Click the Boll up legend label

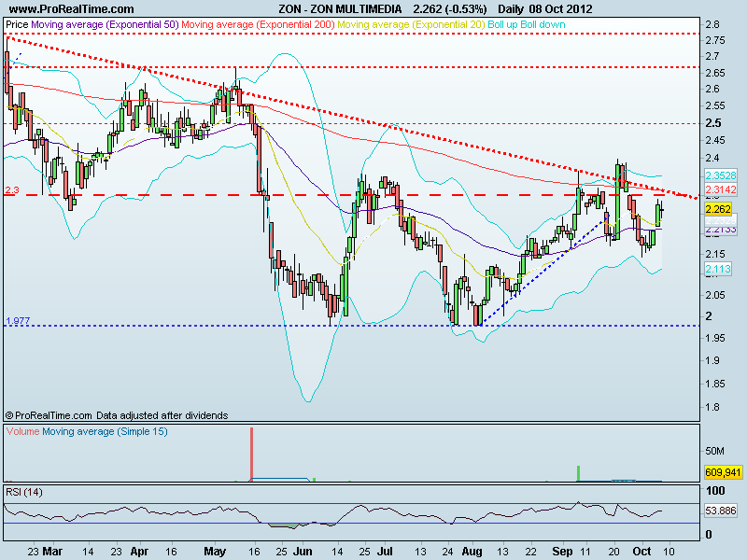tap(502, 24)
